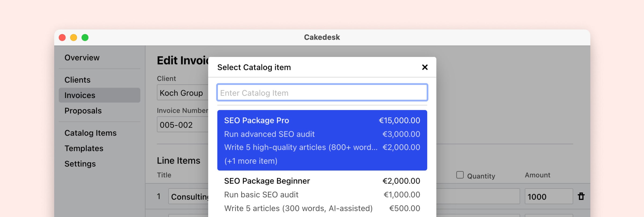The height and width of the screenshot is (217, 644).
Task: Click the green fullscreen window button
Action: click(85, 38)
